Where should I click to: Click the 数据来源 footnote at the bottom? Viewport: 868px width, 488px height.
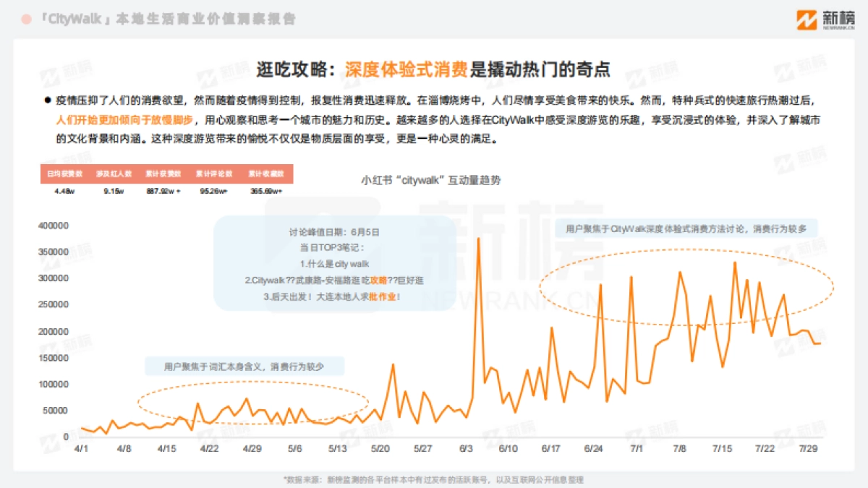tap(433, 479)
